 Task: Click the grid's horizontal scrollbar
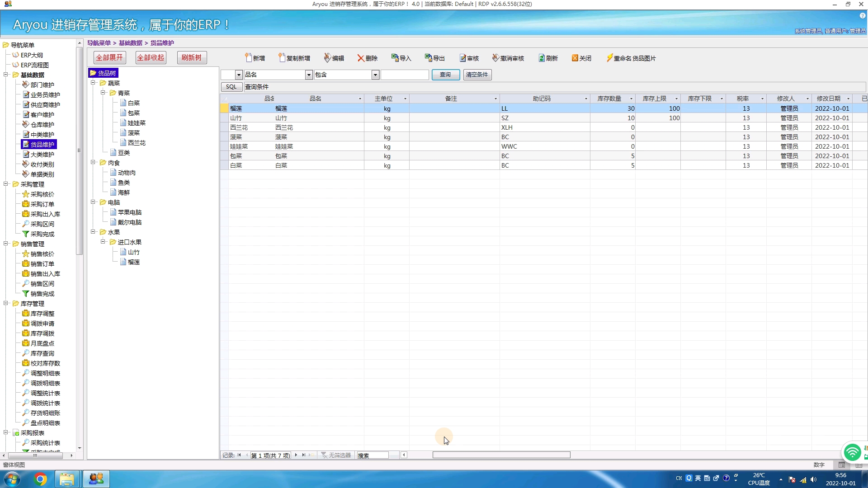[501, 455]
